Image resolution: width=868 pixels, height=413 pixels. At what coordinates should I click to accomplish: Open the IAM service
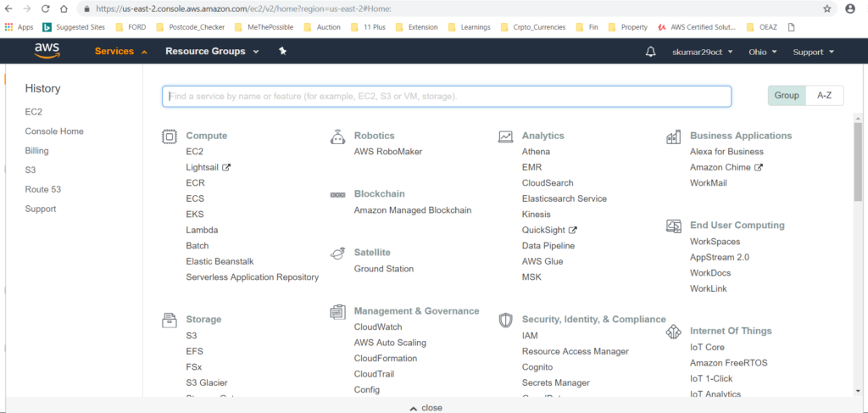pyautogui.click(x=530, y=336)
